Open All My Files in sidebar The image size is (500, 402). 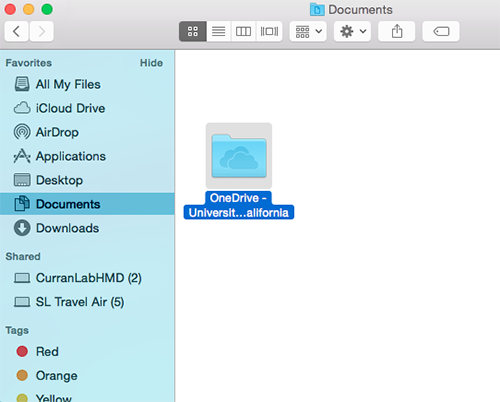click(x=87, y=84)
